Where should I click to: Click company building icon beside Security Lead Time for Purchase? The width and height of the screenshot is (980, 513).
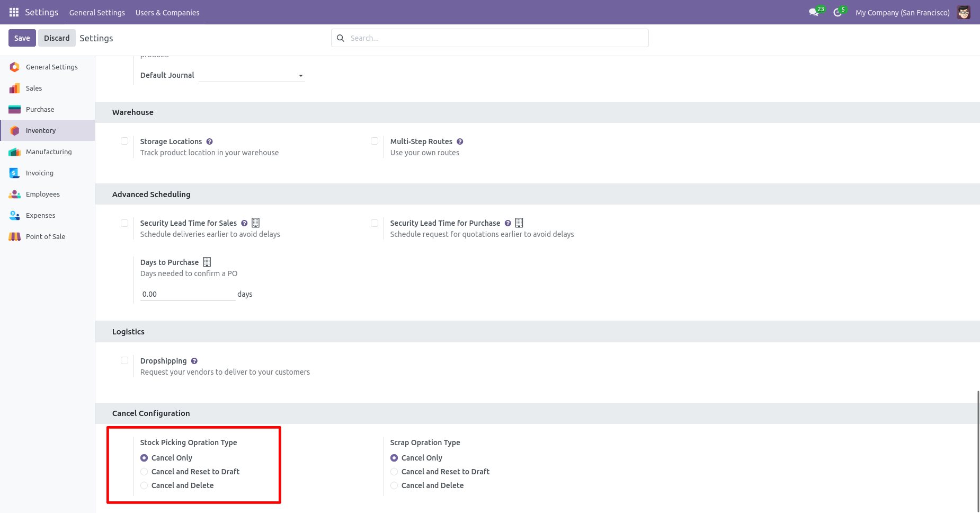519,223
